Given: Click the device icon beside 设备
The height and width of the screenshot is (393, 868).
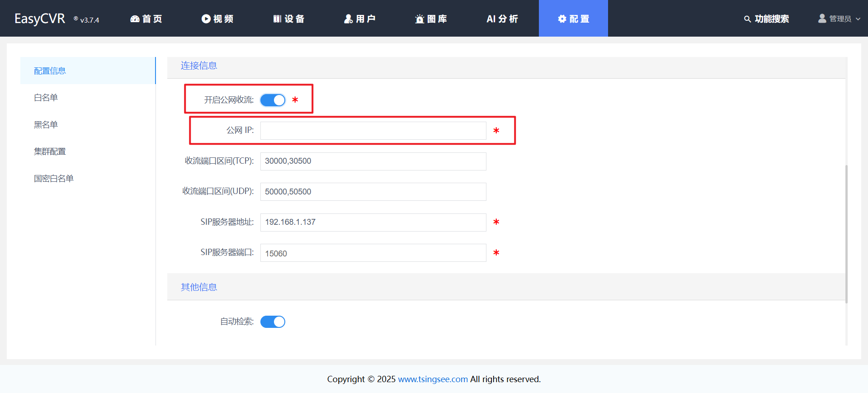Looking at the screenshot, I should [x=277, y=19].
